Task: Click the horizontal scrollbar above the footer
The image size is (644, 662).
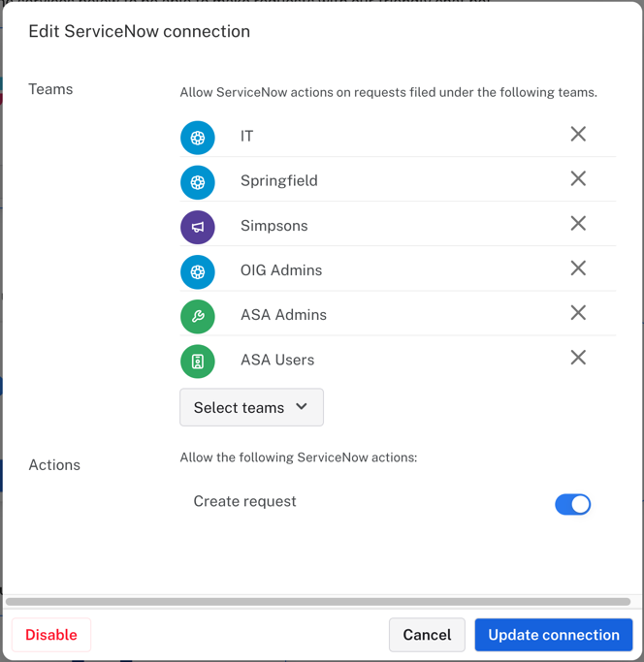Action: pyautogui.click(x=318, y=602)
